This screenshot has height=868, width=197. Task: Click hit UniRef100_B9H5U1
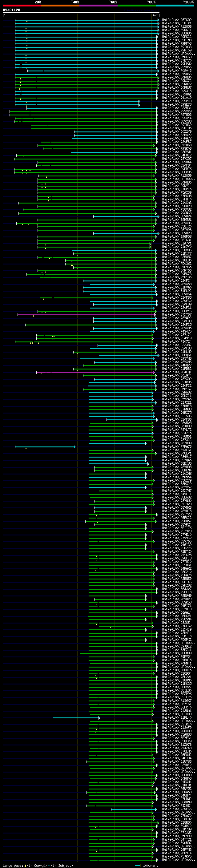pos(177,220)
